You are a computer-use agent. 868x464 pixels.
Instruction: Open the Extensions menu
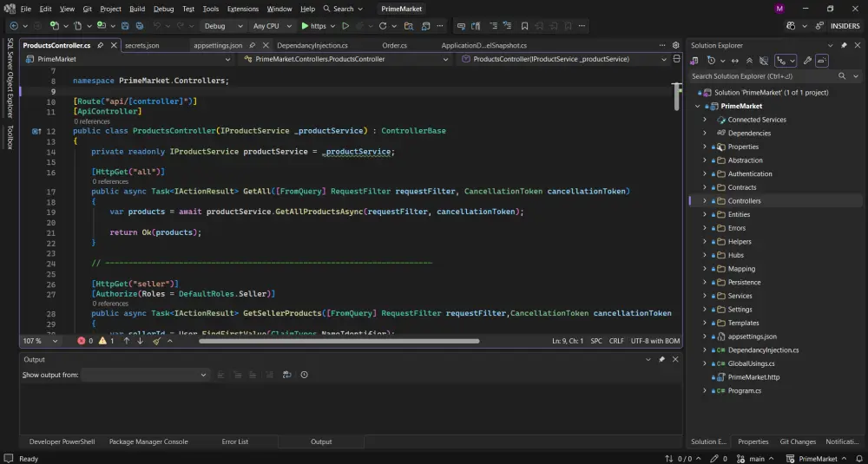point(242,9)
